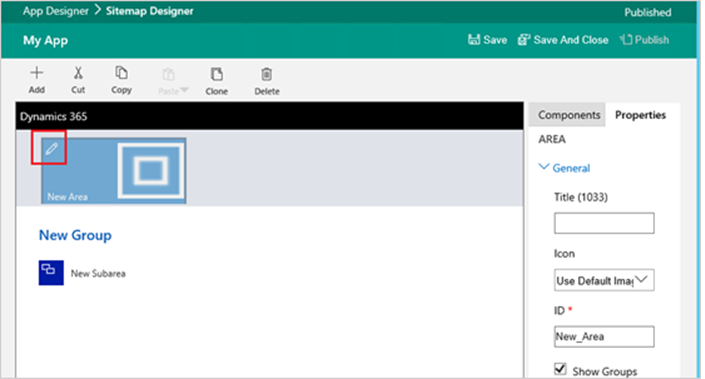Image resolution: width=705 pixels, height=379 pixels.
Task: Click the Delete trash icon
Action: 267,74
